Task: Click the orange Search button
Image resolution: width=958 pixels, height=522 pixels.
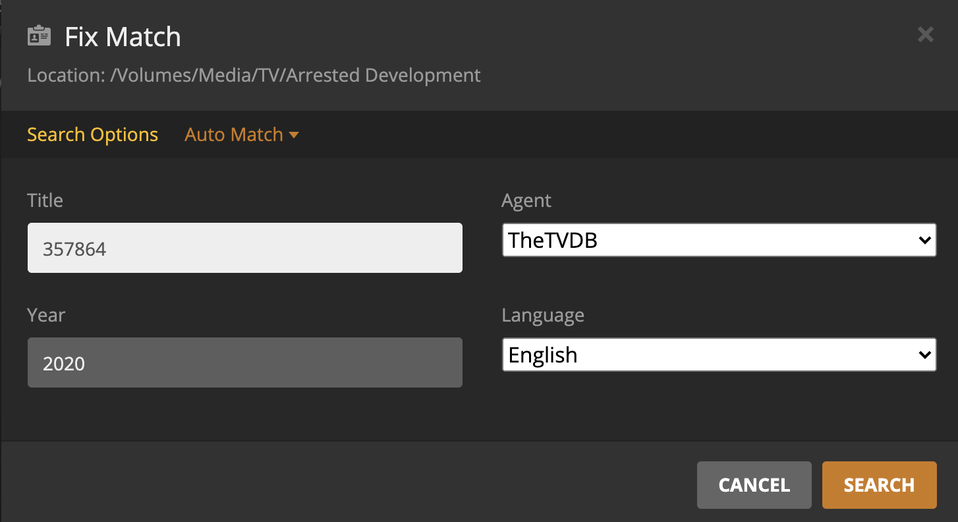Action: pos(878,485)
